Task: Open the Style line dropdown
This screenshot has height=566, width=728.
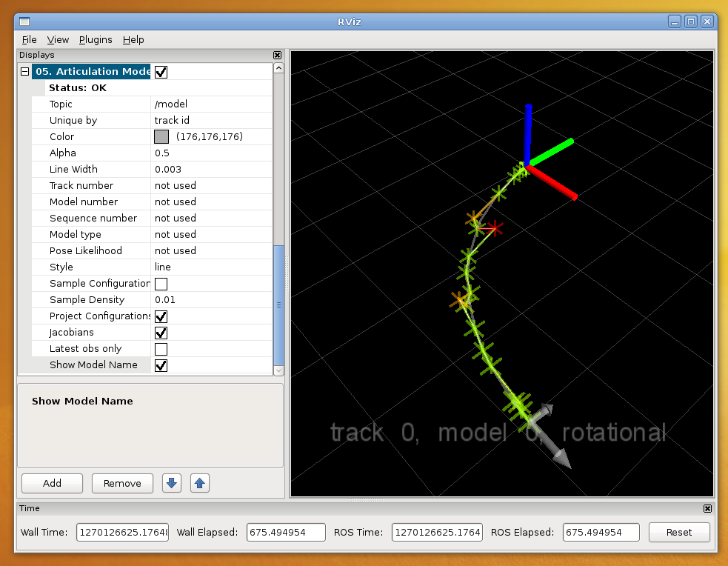Action: [212, 267]
